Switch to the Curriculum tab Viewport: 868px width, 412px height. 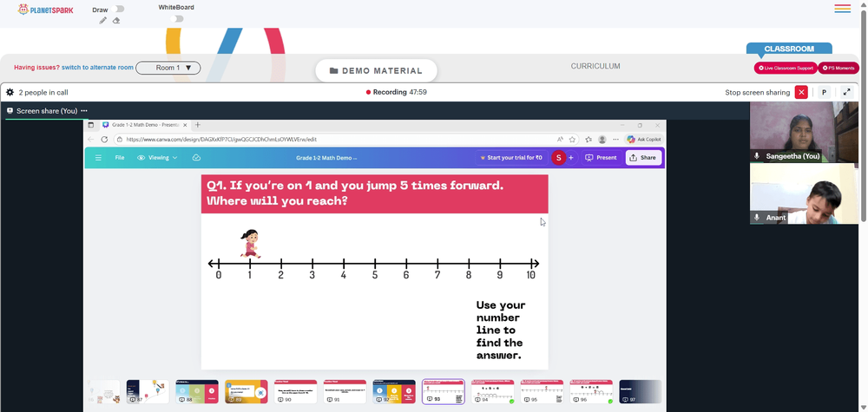pos(595,66)
